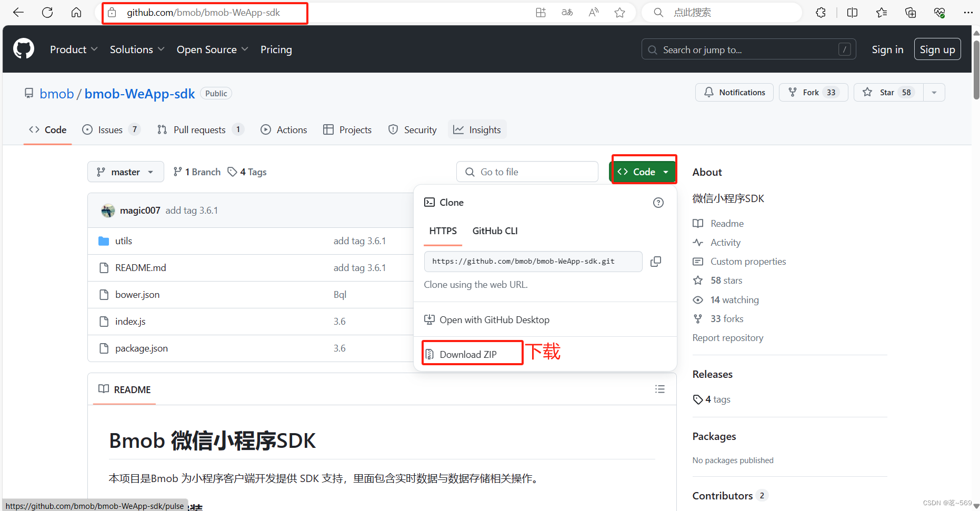Viewport: 980px width, 511px height.
Task: Click the browser search box
Action: (722, 13)
